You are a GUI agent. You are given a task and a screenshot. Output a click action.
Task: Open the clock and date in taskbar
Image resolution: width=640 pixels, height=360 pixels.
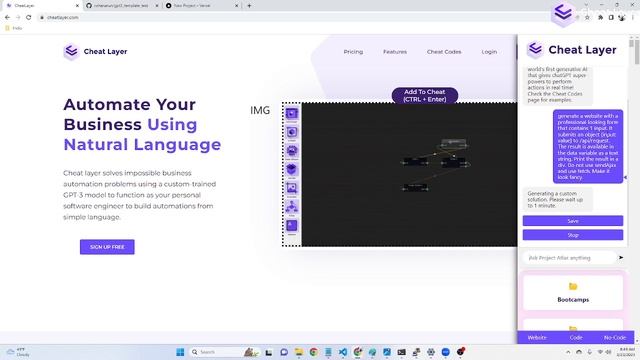627,352
